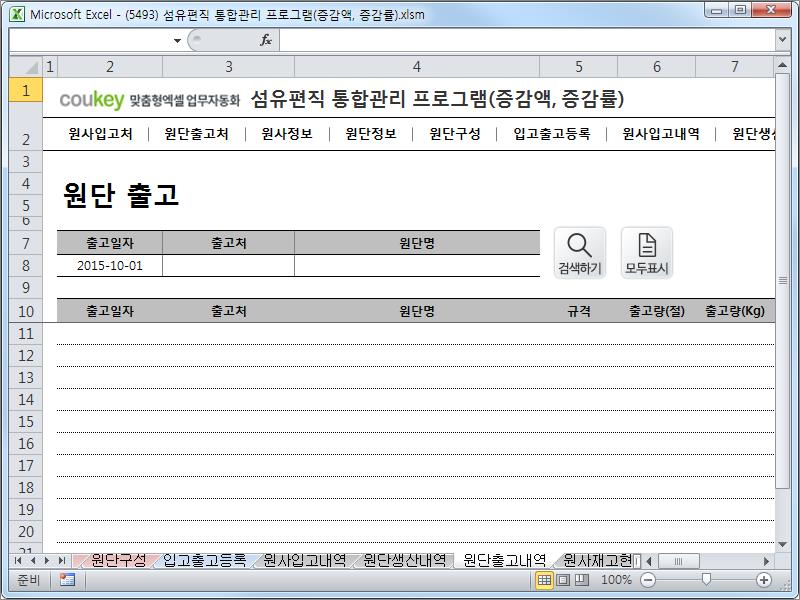This screenshot has height=600, width=800.
Task: Click vertical scrollbar down arrow
Action: click(x=782, y=544)
